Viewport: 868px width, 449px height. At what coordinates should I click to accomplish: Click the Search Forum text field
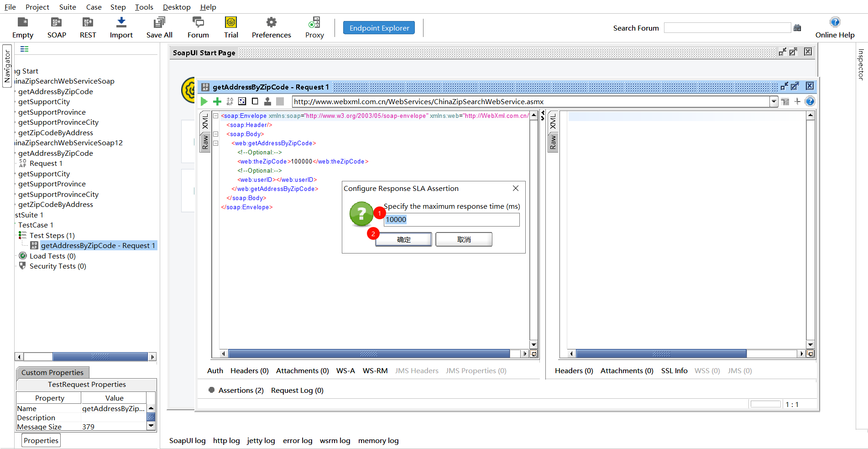727,28
